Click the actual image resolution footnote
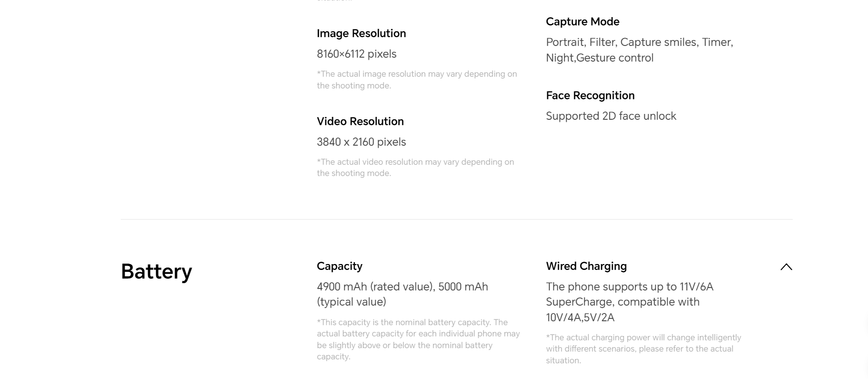This screenshot has width=868, height=379. coord(417,80)
